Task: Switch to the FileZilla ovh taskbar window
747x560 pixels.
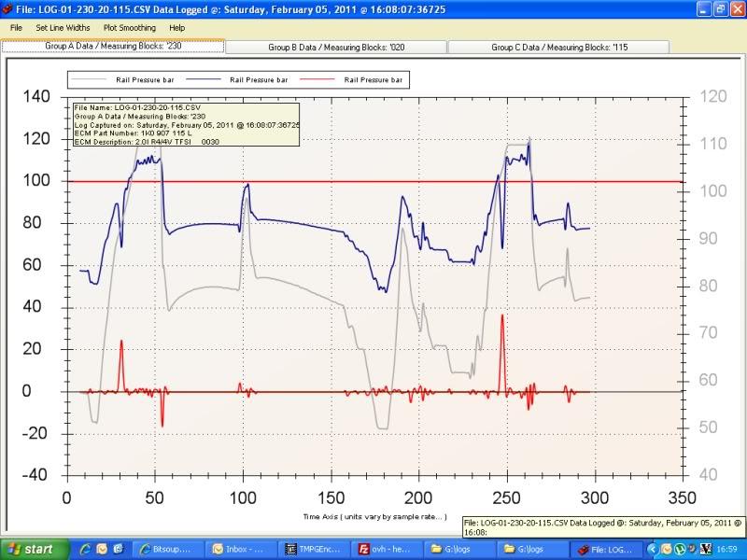Action: coord(387,550)
